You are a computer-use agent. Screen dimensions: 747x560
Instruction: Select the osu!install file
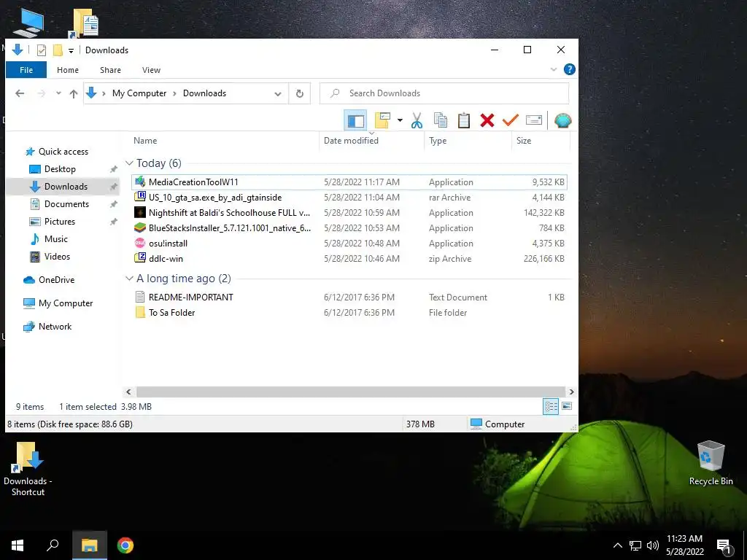point(349,243)
